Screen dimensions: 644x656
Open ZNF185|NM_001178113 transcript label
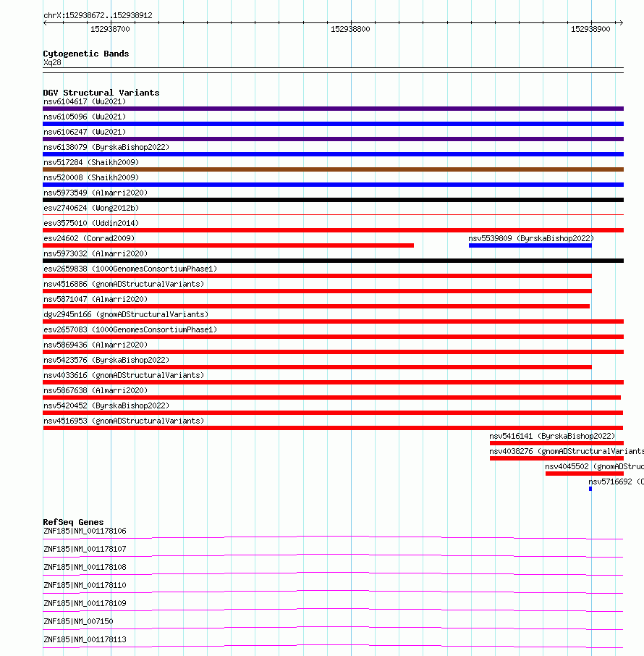85,639
